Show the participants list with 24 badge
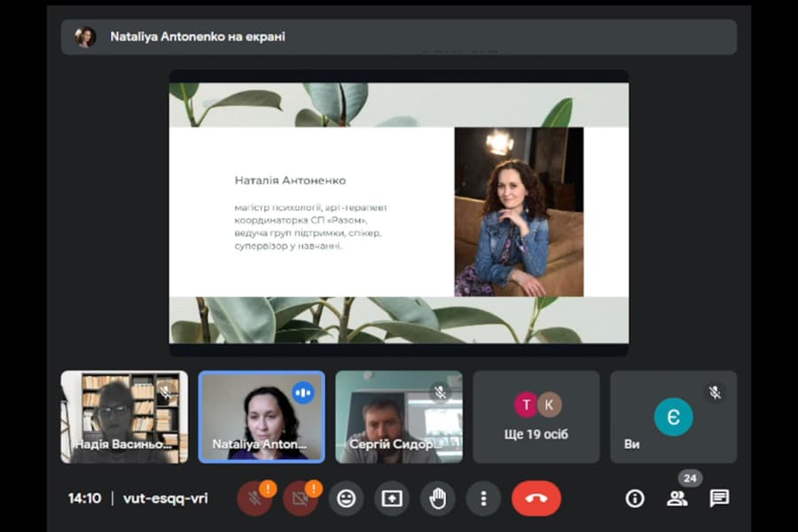This screenshot has height=532, width=798. (x=677, y=498)
